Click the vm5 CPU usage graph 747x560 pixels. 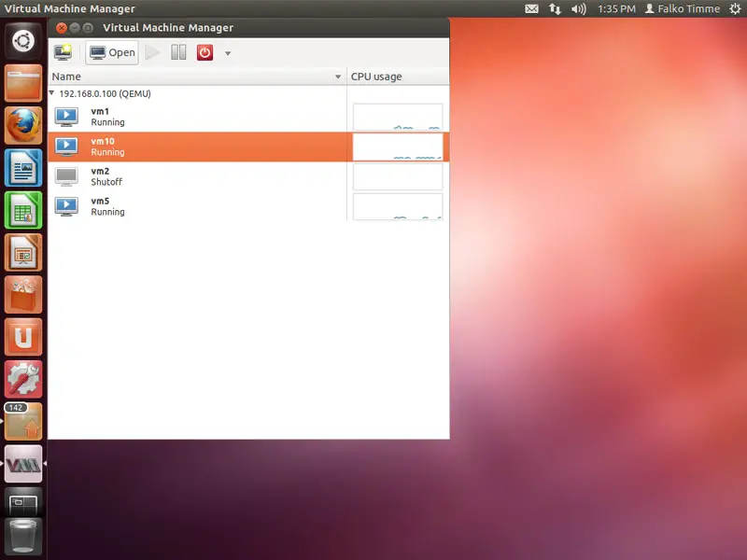click(x=398, y=206)
